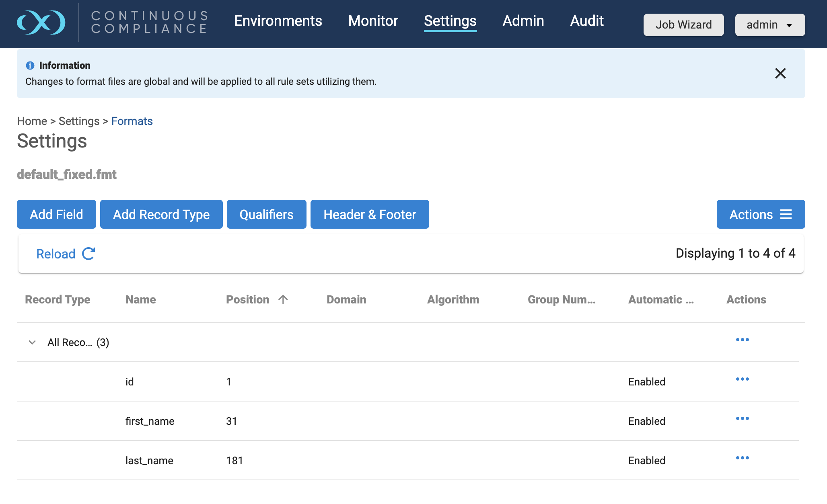Sort by the Name column header
Image resolution: width=827 pixels, height=504 pixels.
(141, 299)
